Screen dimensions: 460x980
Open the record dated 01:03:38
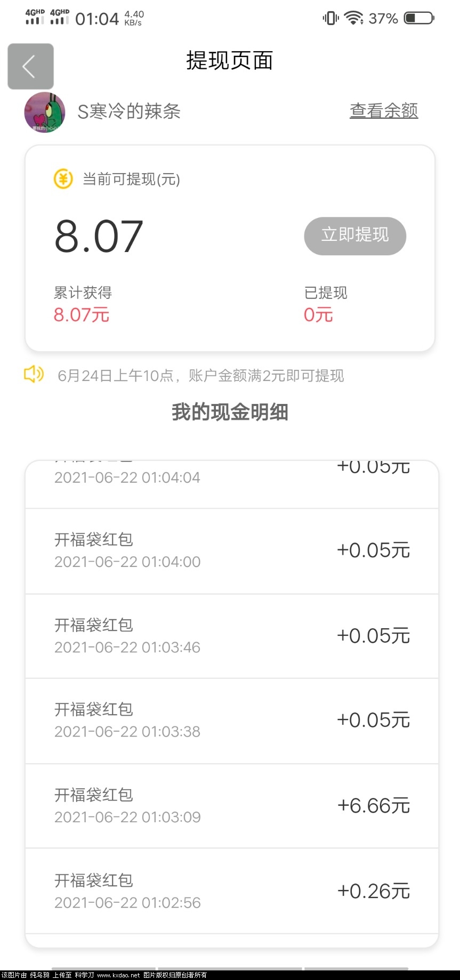pos(232,721)
